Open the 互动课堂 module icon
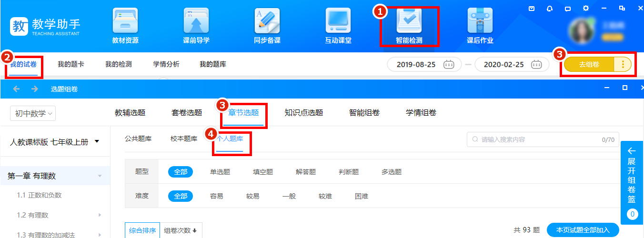This screenshot has width=644, height=238. point(338,21)
